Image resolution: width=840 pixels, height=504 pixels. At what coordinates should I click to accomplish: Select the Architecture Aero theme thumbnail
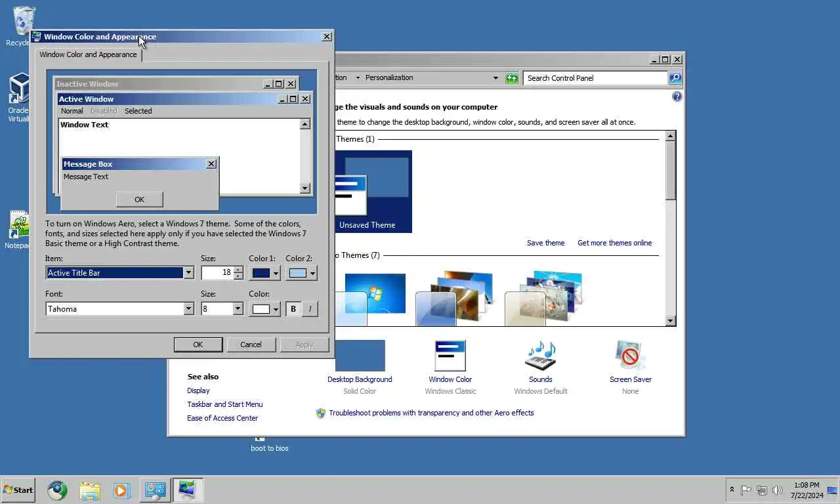453,299
